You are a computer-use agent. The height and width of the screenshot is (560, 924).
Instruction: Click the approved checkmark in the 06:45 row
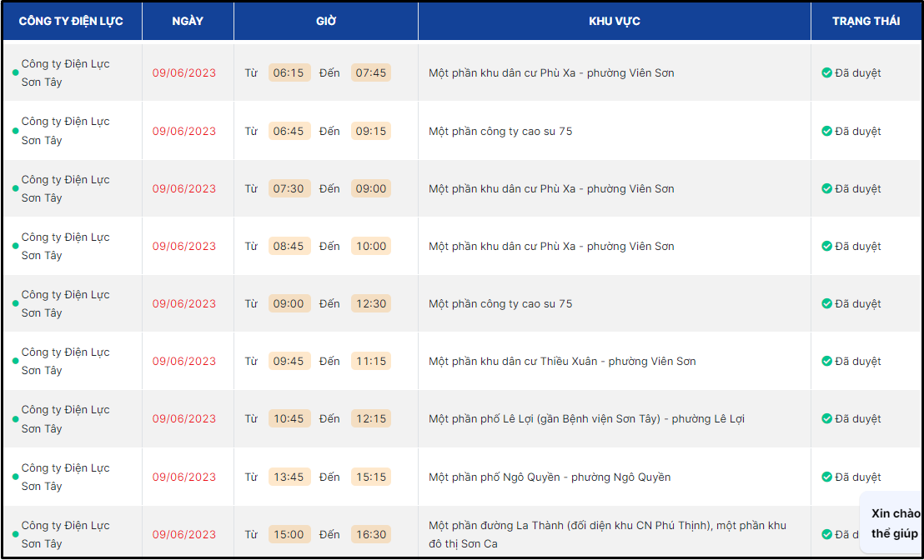[x=826, y=132]
